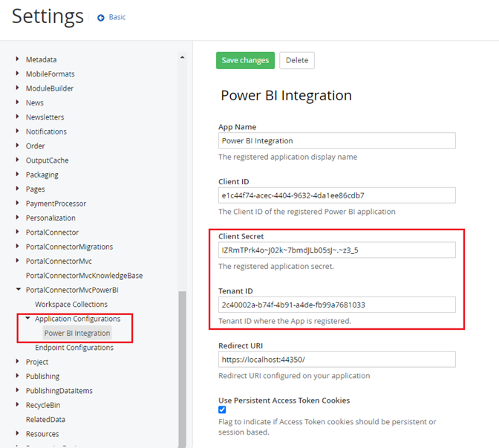
Task: Focus the App Name input field
Action: (336, 140)
